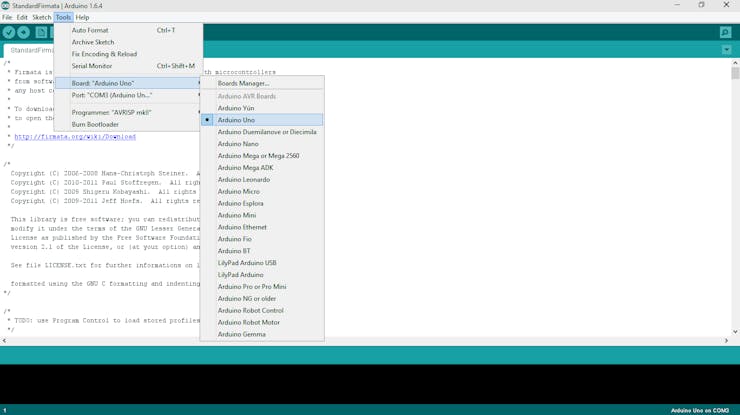740x415 pixels.
Task: Open Serial Monitor via magnifier icon
Action: 725,33
